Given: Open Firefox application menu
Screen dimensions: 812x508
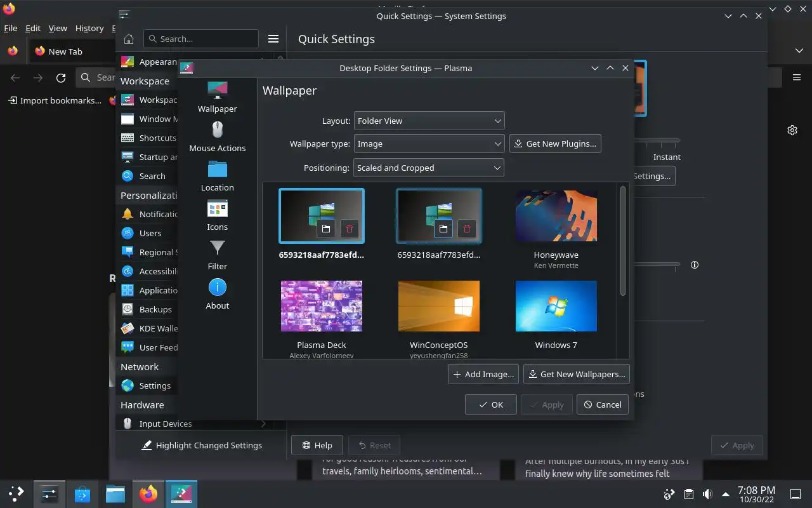Looking at the screenshot, I should 797,77.
